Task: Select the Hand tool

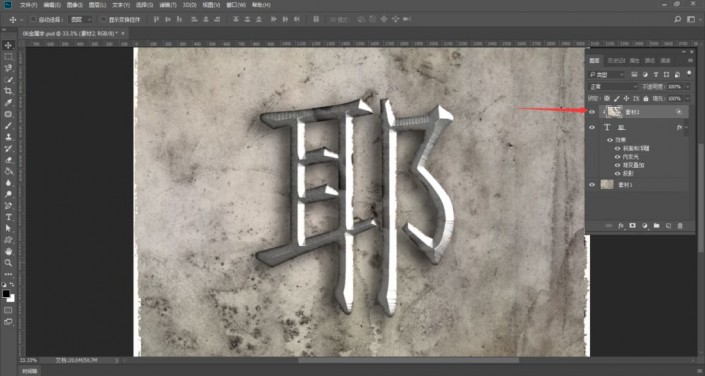Action: click(8, 251)
